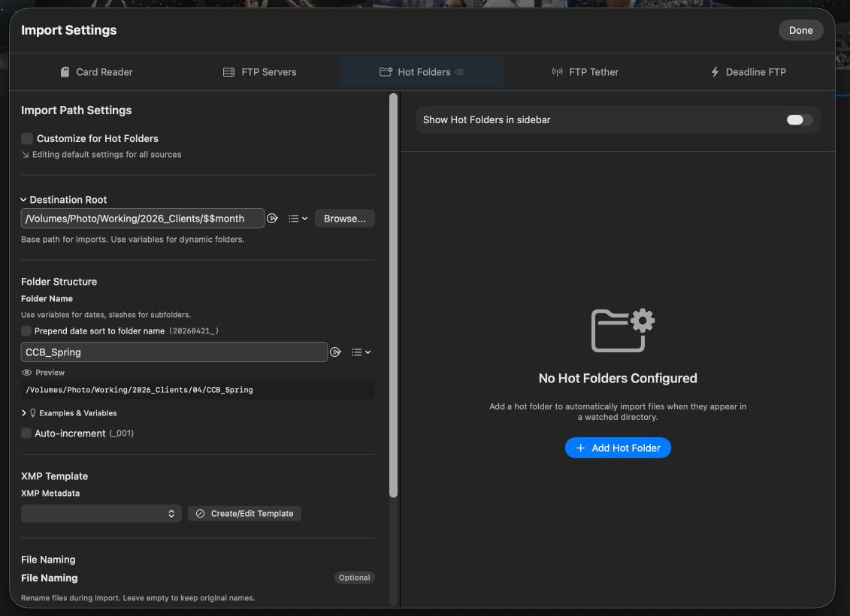Click variable insert icon beside folder name
Screen dimensions: 850x616
335,352
